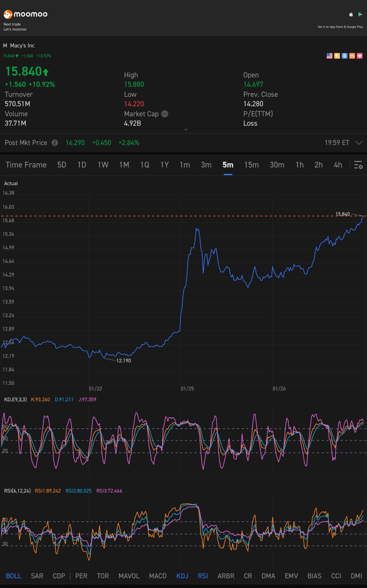Expand the post-market price dropdown arrow

coord(359,143)
